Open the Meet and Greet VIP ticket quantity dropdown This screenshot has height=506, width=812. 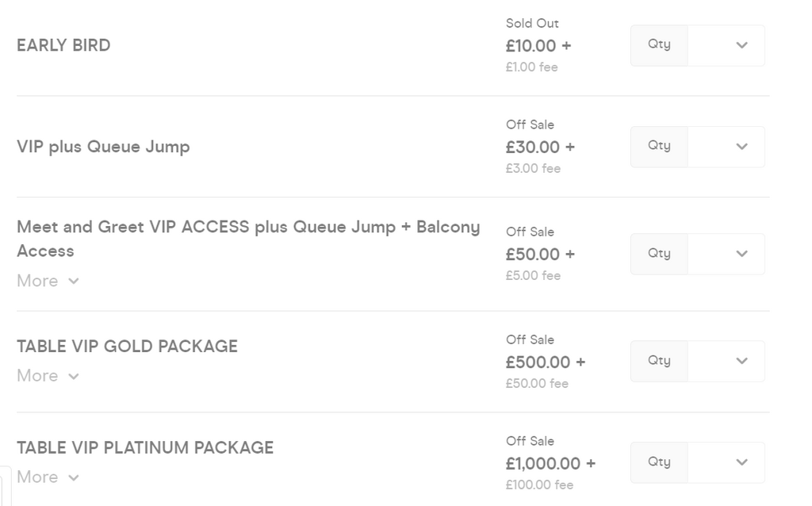697,254
